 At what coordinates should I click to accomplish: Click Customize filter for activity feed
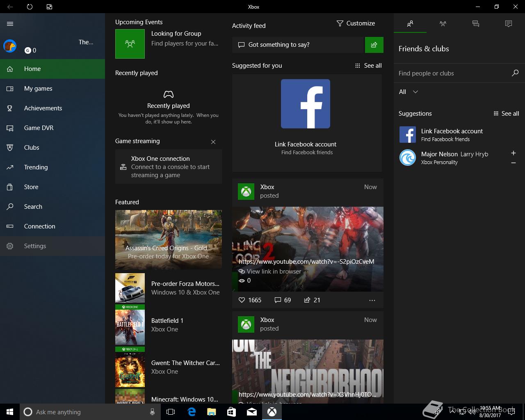click(x=356, y=23)
